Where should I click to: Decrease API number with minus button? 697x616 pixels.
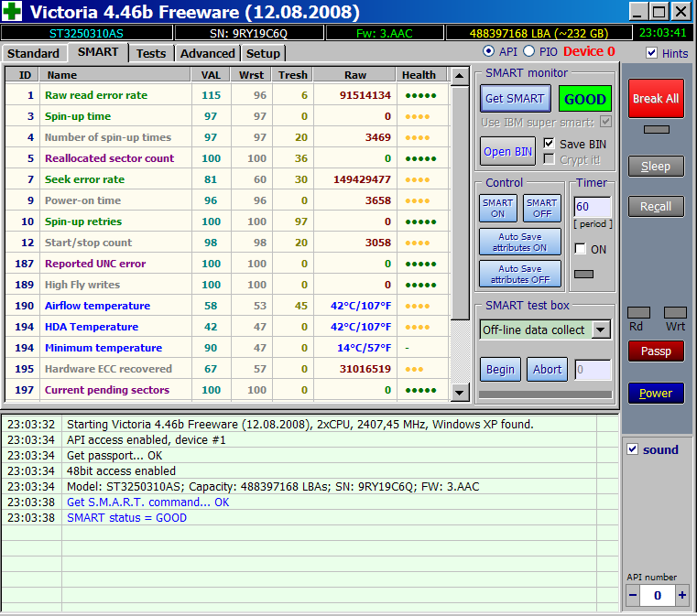tap(633, 595)
